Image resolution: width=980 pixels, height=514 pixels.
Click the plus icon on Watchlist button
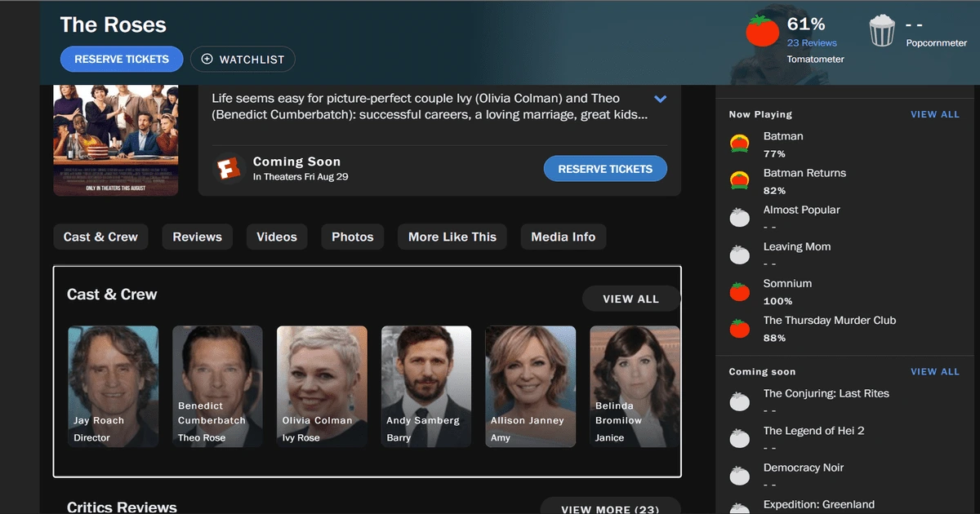click(207, 59)
